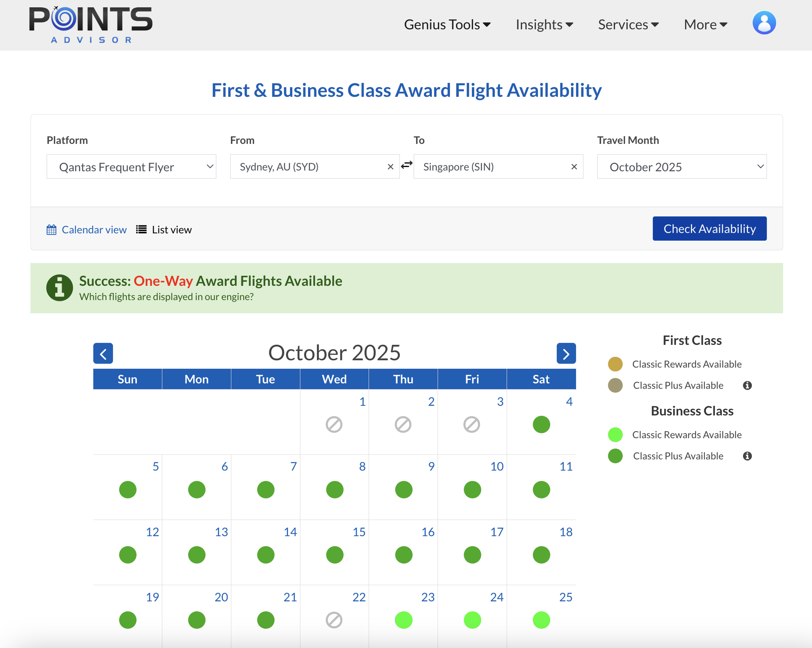The image size is (812, 648).
Task: Go to the next month arrow
Action: click(x=566, y=353)
